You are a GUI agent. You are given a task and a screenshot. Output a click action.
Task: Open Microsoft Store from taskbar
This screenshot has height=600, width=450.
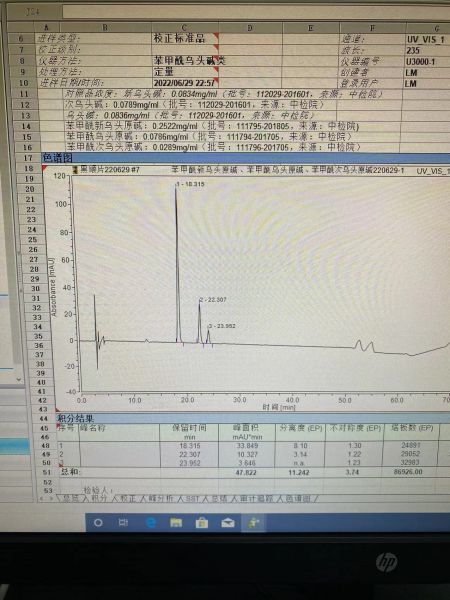pos(202,523)
